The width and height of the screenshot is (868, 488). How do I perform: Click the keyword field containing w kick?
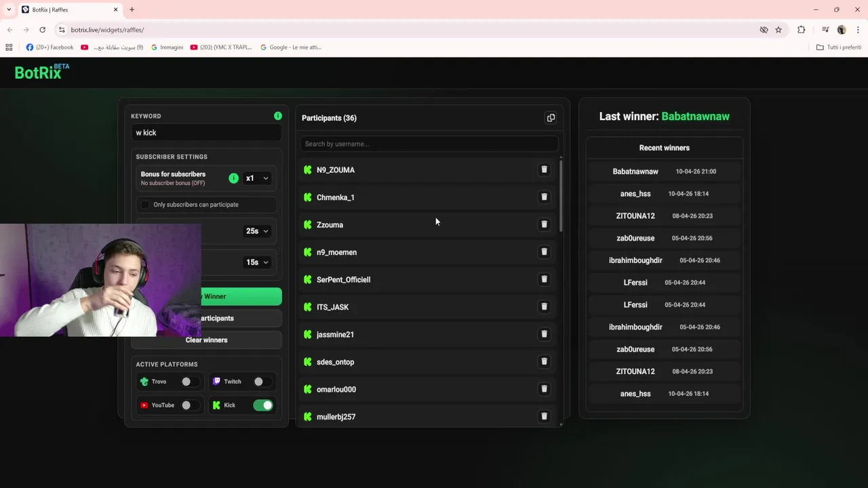click(x=206, y=133)
